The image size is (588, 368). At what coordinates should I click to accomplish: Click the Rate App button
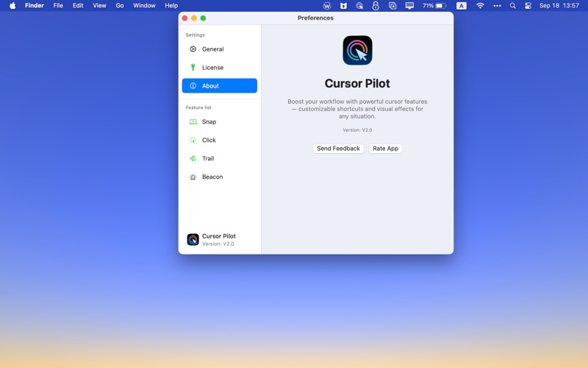pos(385,149)
